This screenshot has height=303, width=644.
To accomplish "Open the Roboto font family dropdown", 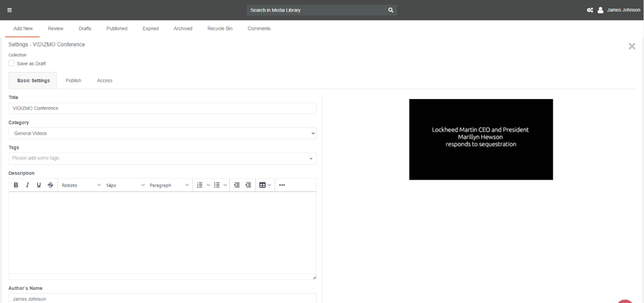I will point(81,185).
